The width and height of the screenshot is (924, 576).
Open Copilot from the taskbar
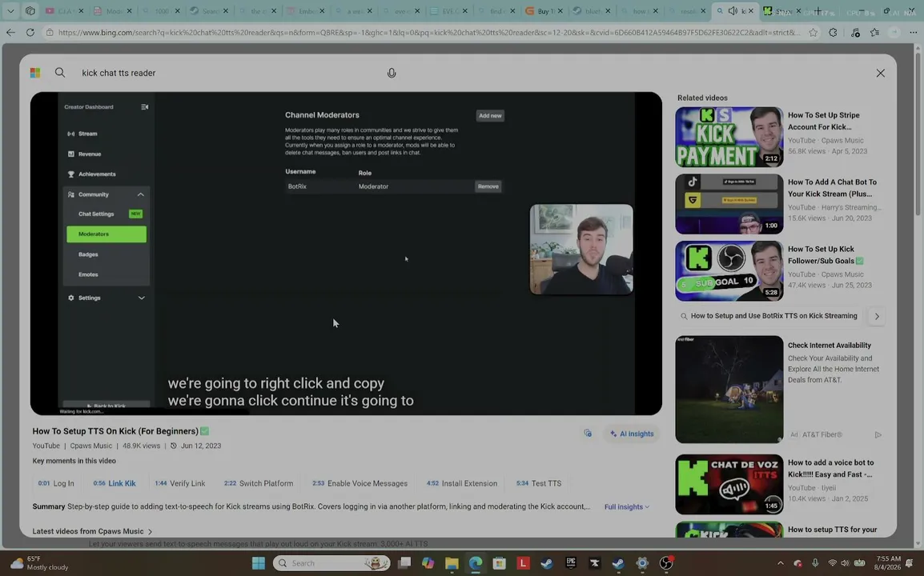pos(428,563)
